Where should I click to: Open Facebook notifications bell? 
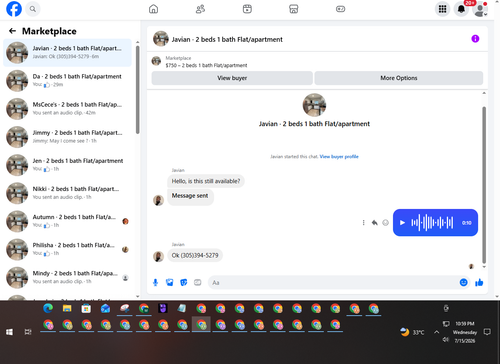pyautogui.click(x=461, y=9)
